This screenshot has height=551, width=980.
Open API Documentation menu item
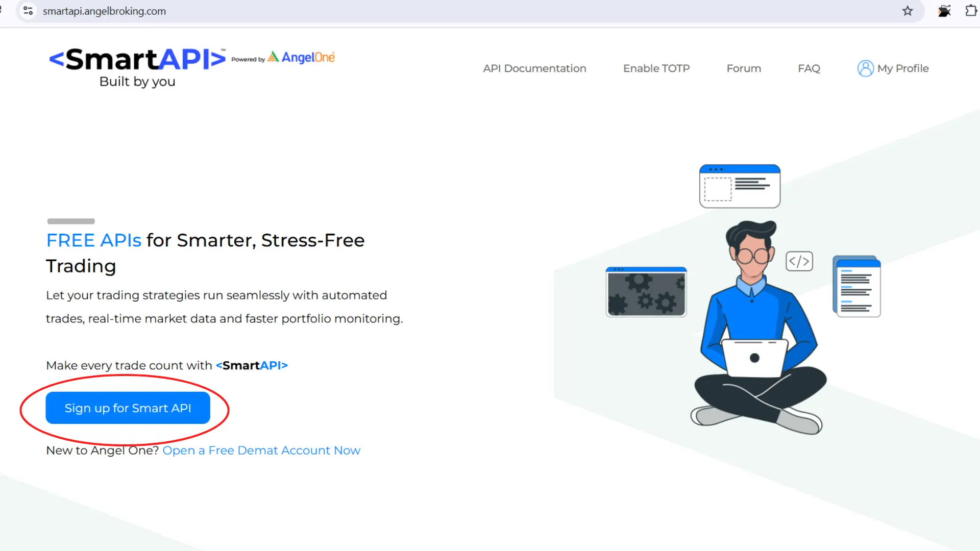pyautogui.click(x=534, y=68)
